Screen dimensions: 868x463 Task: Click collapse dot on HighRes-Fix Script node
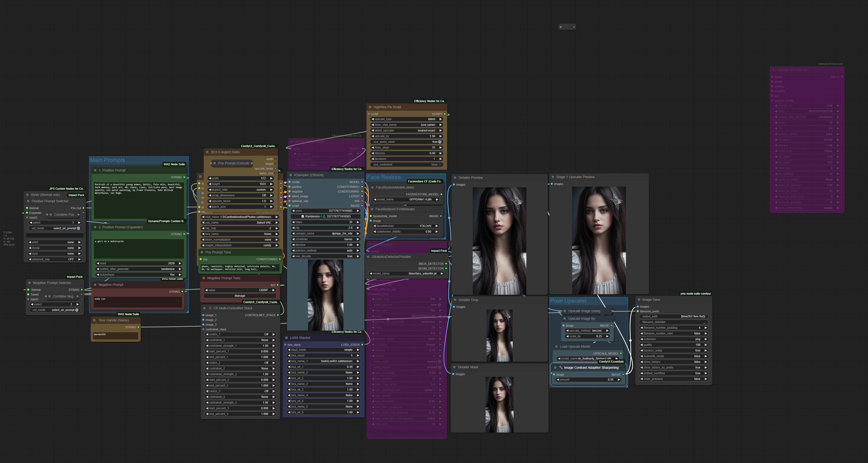[370, 107]
